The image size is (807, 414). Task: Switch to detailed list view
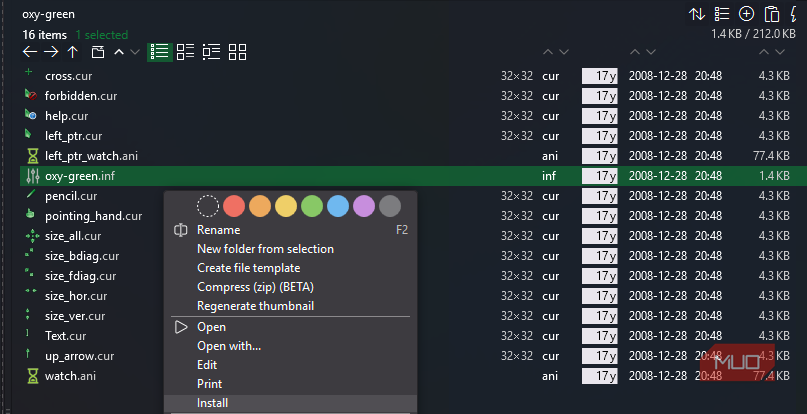coord(160,51)
